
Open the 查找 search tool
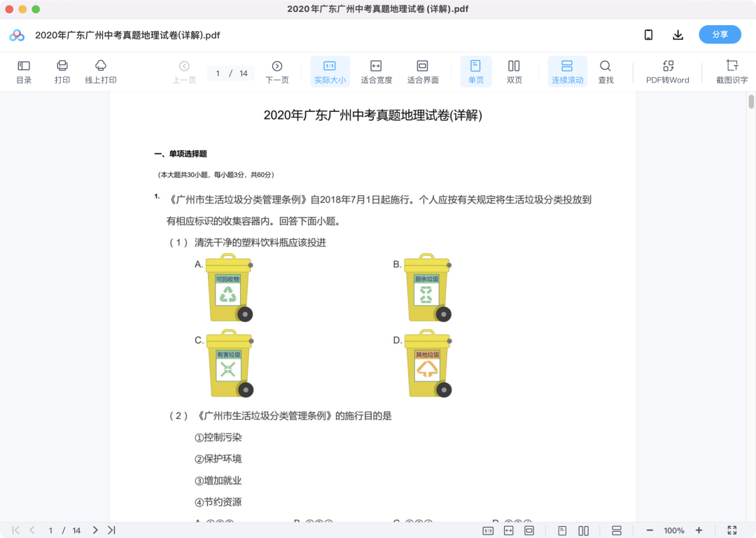(x=605, y=72)
